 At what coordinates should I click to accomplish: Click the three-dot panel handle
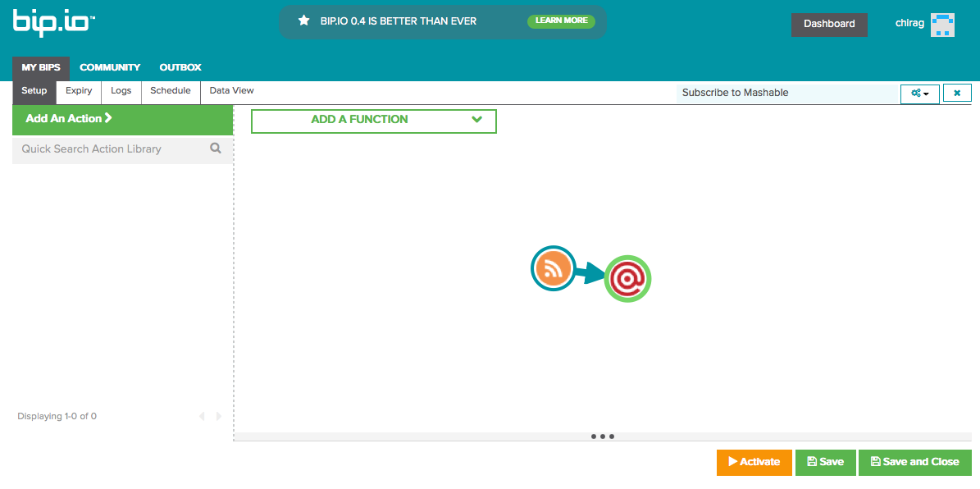tap(603, 436)
